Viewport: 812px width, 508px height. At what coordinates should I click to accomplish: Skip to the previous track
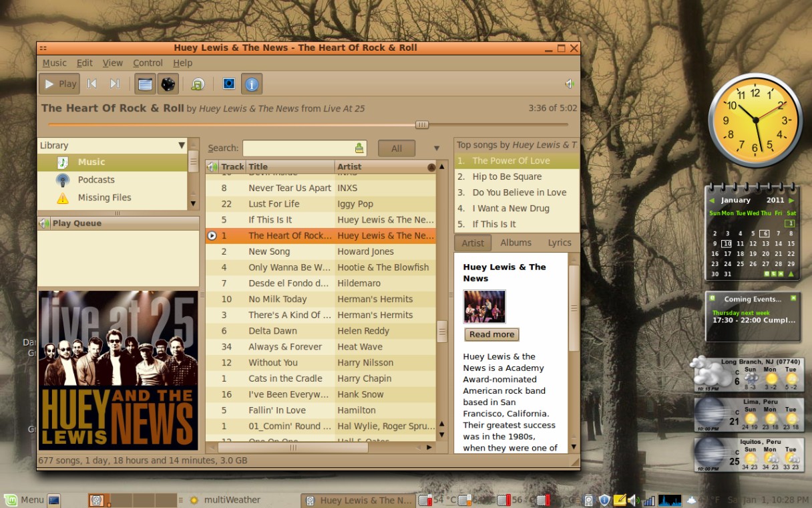coord(92,84)
